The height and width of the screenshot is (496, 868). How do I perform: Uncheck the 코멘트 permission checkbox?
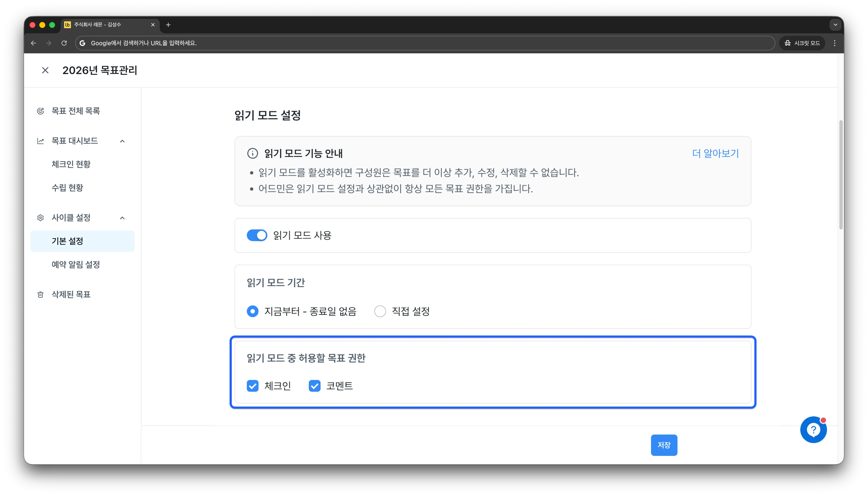(314, 386)
